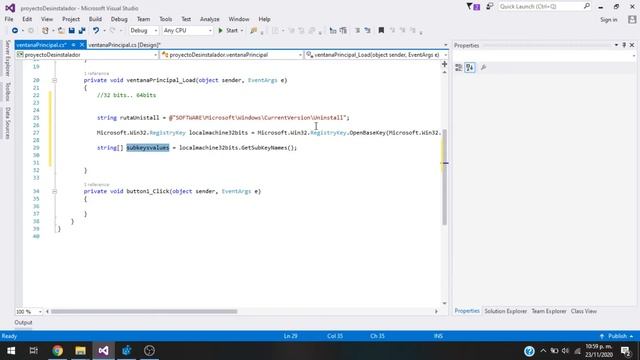Open the Build menu
Viewport: 640px width, 360px height.
[x=95, y=19]
